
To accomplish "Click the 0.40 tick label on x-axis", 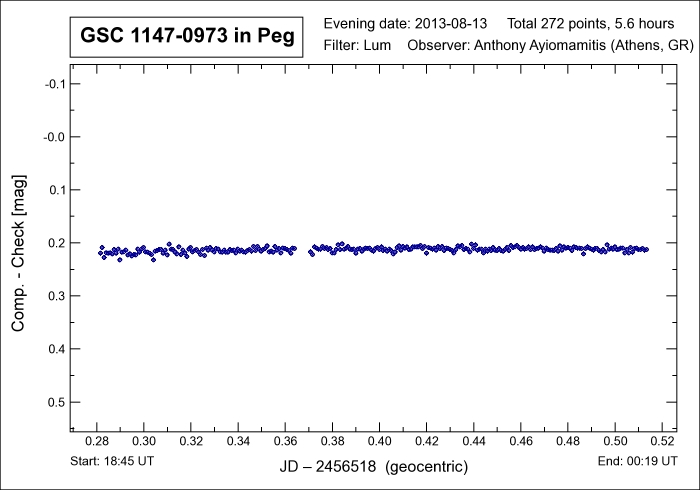I will pyautogui.click(x=380, y=441).
